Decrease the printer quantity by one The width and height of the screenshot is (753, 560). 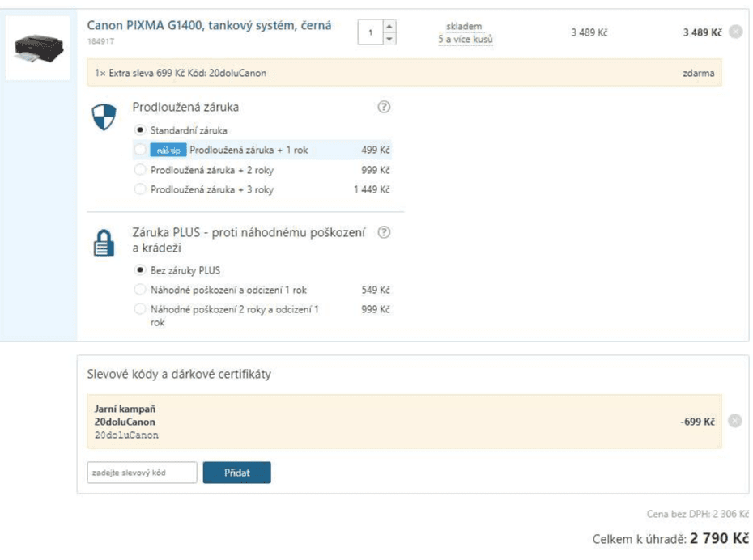(x=389, y=38)
